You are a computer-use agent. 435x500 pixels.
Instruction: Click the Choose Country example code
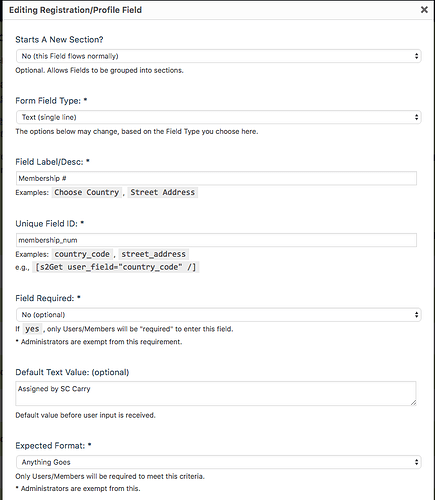[87, 192]
